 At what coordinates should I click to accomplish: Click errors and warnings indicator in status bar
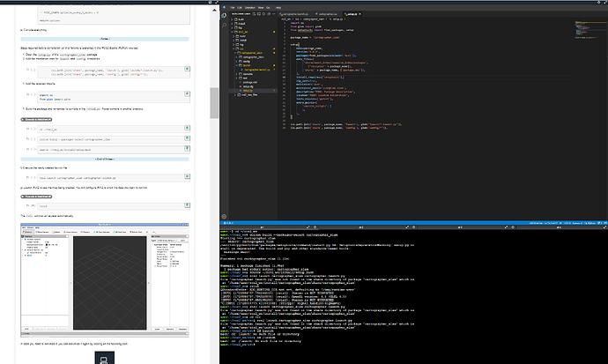click(x=229, y=223)
